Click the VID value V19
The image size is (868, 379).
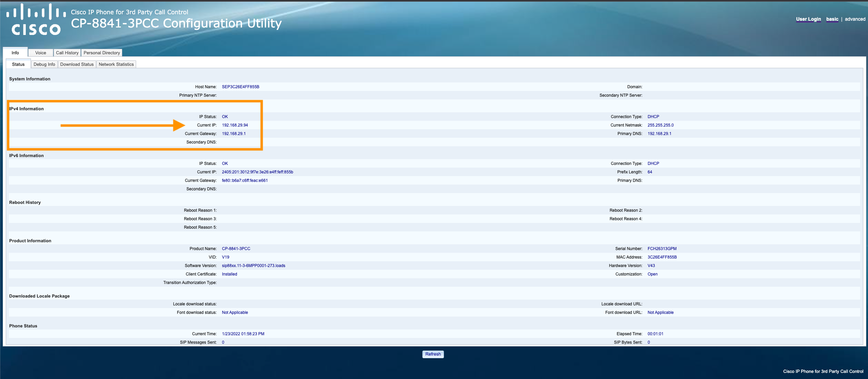point(225,257)
